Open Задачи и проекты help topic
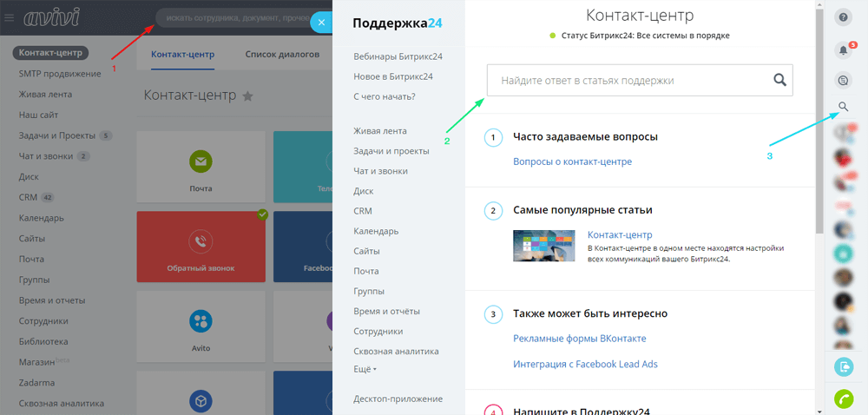 [391, 151]
